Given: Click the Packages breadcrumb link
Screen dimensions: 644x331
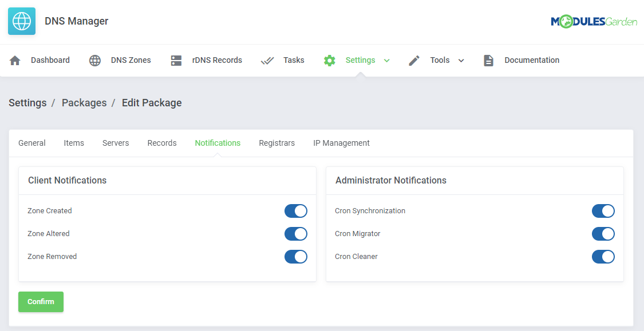Looking at the screenshot, I should tap(84, 103).
